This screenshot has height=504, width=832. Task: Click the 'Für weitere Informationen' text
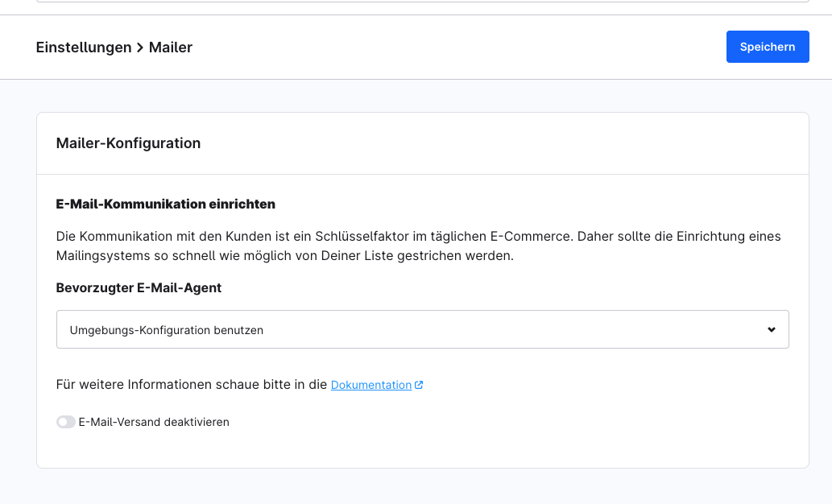click(192, 385)
